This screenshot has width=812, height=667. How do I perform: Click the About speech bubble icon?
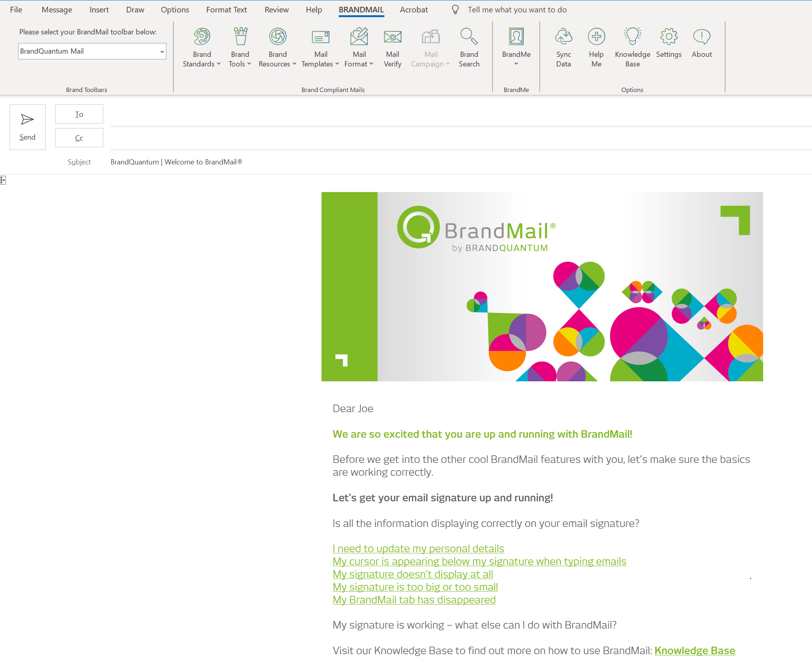tap(701, 37)
